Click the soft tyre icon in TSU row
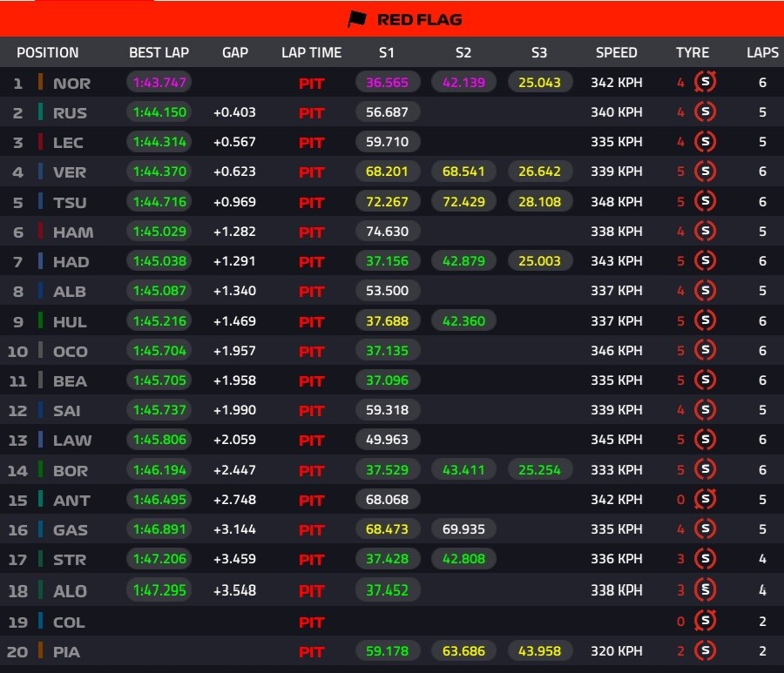The image size is (784, 673). click(705, 201)
